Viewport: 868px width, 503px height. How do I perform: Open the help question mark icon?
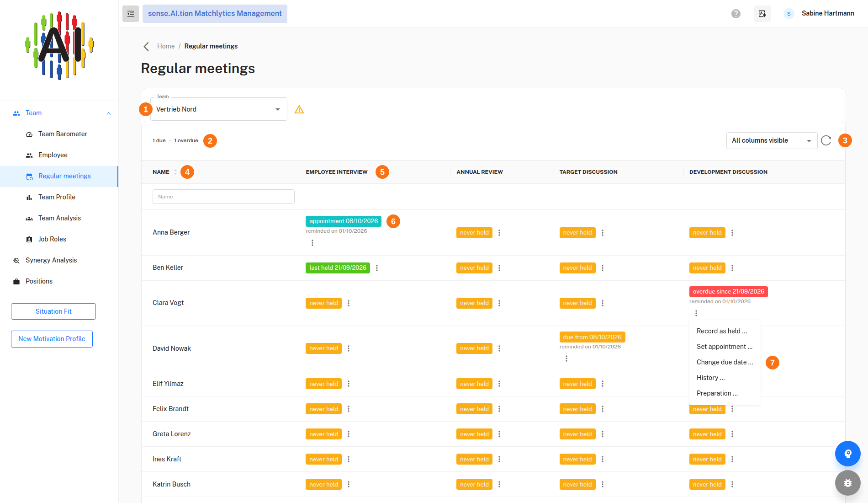pyautogui.click(x=736, y=14)
